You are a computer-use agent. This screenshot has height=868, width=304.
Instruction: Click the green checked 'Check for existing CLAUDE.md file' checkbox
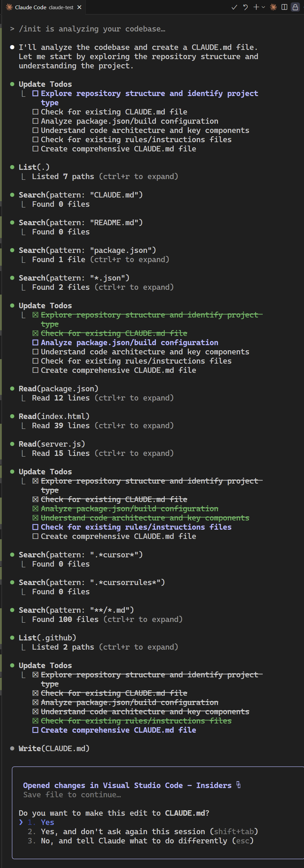point(35,333)
